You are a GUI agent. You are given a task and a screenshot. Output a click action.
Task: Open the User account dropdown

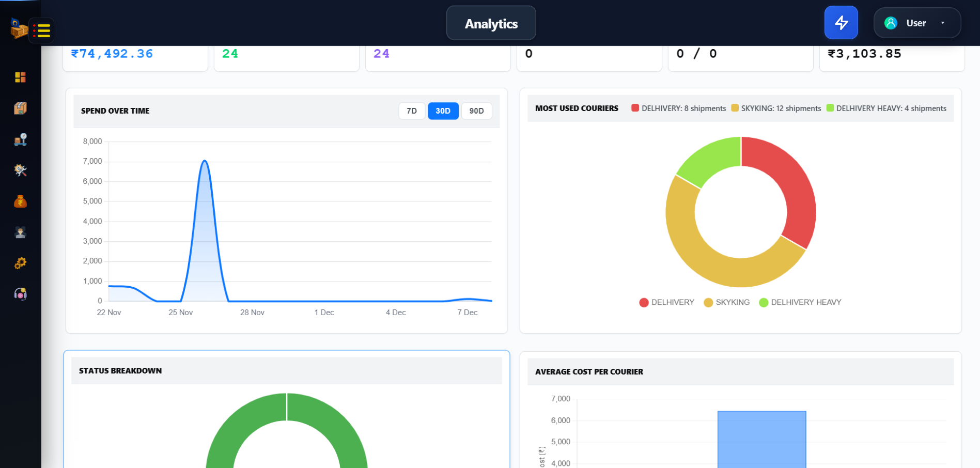pos(916,23)
